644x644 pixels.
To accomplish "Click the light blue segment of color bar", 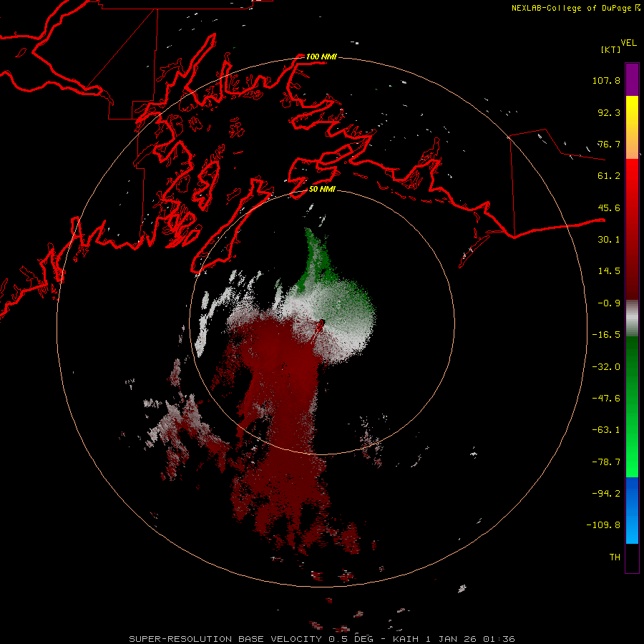I will 632,528.
